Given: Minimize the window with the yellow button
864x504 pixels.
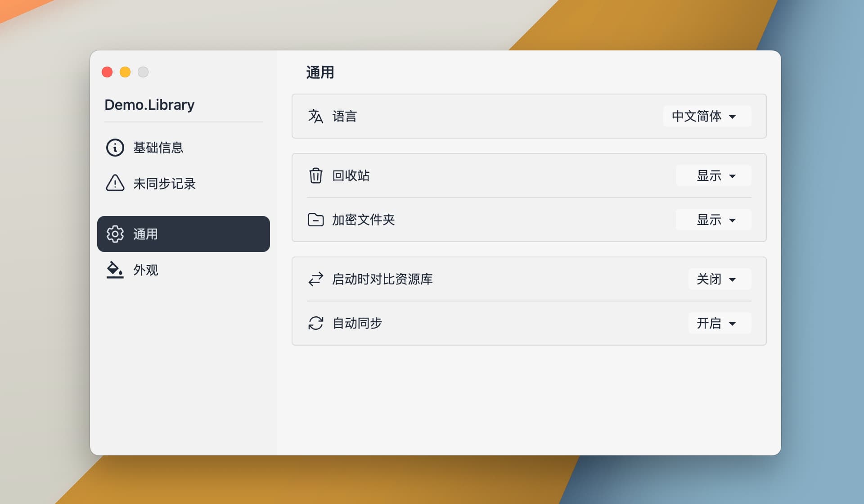Looking at the screenshot, I should (125, 72).
